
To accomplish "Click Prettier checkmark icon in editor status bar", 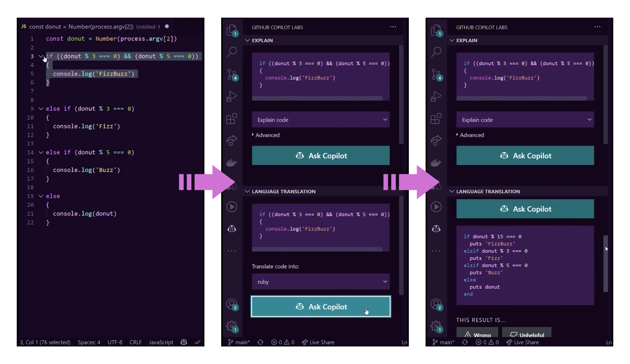I will (x=197, y=342).
